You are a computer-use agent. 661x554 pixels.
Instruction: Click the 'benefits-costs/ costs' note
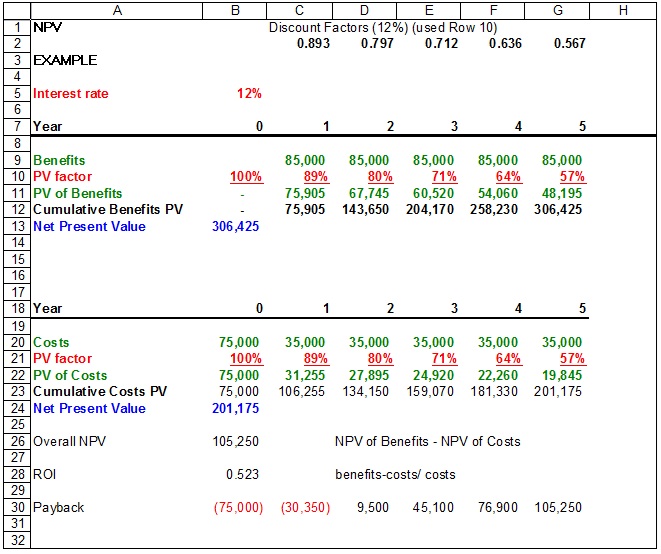coord(395,474)
